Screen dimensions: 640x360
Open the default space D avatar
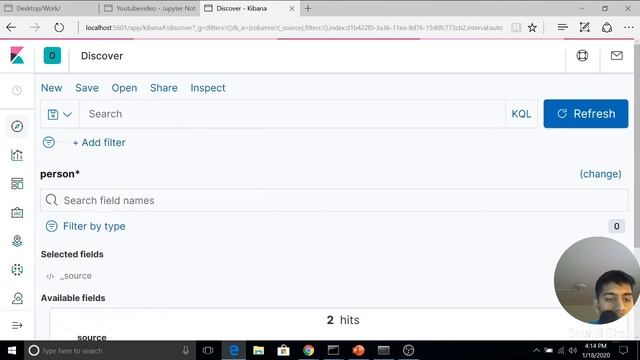coord(52,56)
